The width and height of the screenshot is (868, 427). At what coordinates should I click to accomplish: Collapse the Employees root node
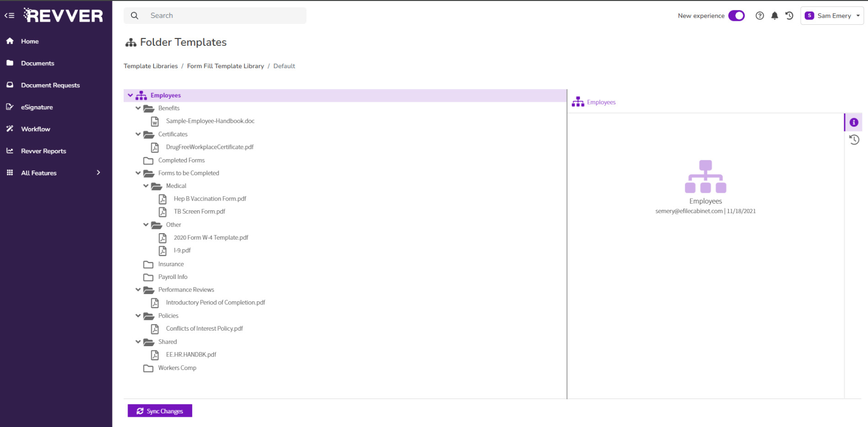click(x=130, y=95)
